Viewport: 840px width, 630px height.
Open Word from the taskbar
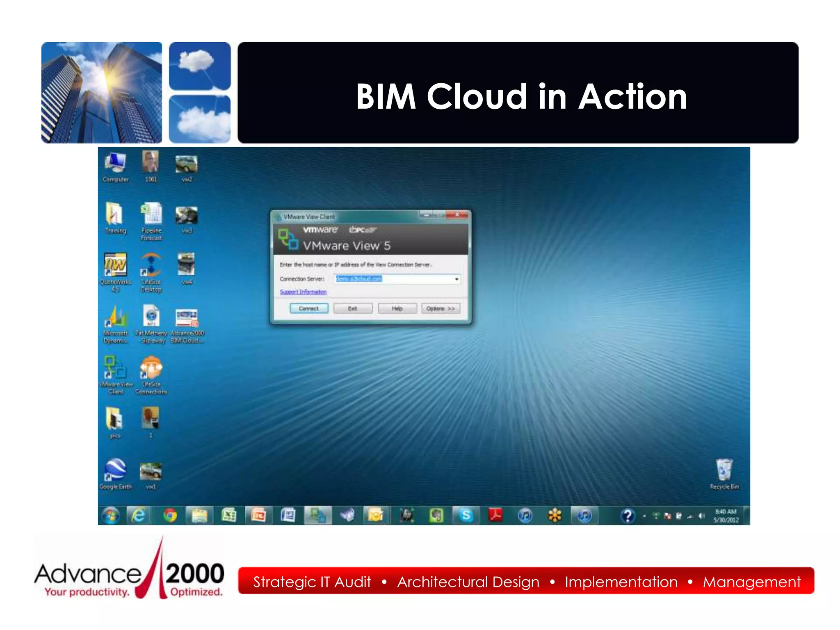[x=288, y=515]
